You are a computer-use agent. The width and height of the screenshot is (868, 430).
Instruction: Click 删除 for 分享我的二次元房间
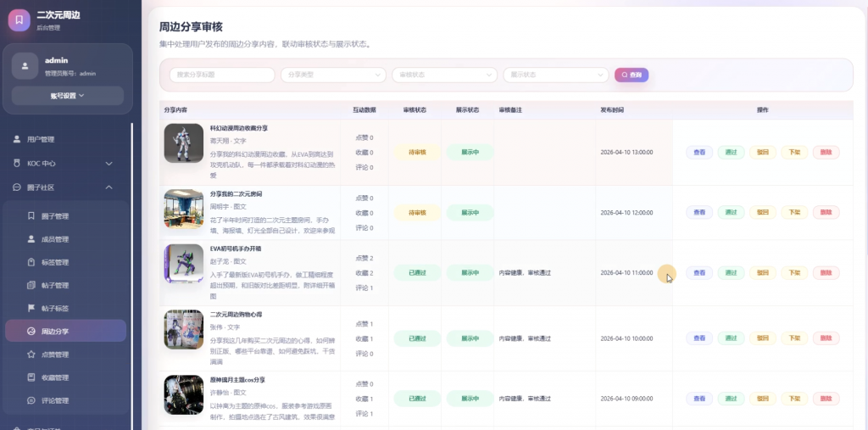click(826, 212)
